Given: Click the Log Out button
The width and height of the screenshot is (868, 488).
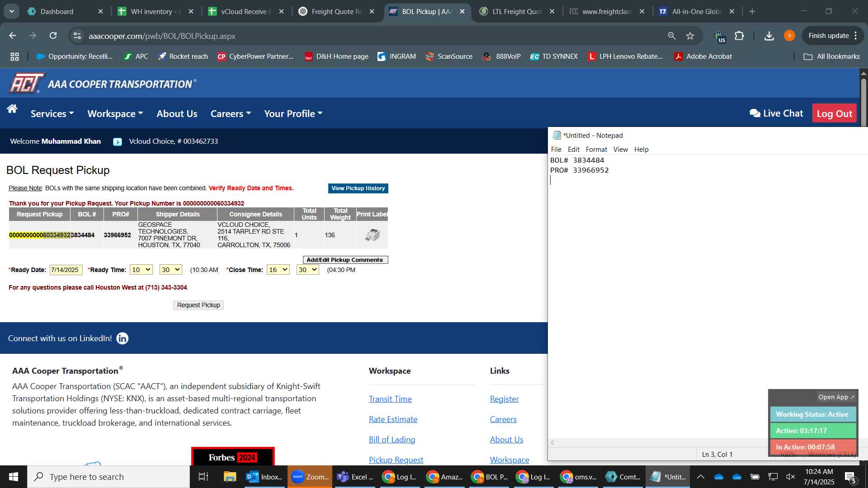Looking at the screenshot, I should click(834, 113).
